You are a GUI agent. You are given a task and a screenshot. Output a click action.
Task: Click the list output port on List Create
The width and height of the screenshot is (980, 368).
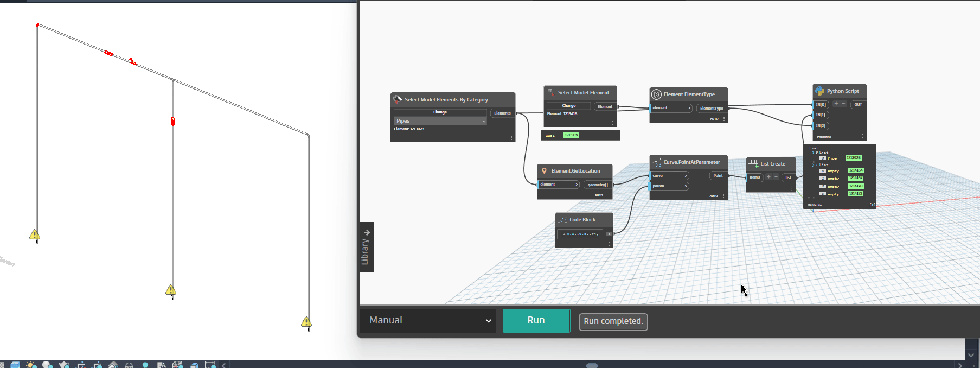click(789, 177)
